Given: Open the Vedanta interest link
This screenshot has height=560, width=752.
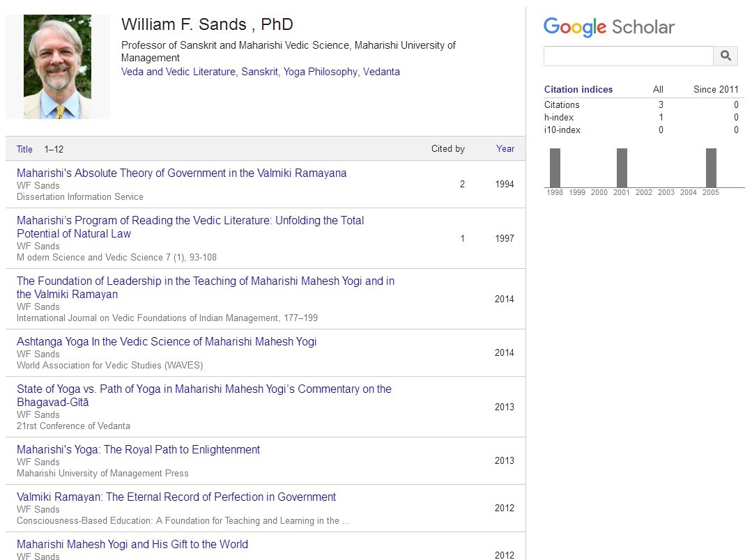Looking at the screenshot, I should 381,72.
